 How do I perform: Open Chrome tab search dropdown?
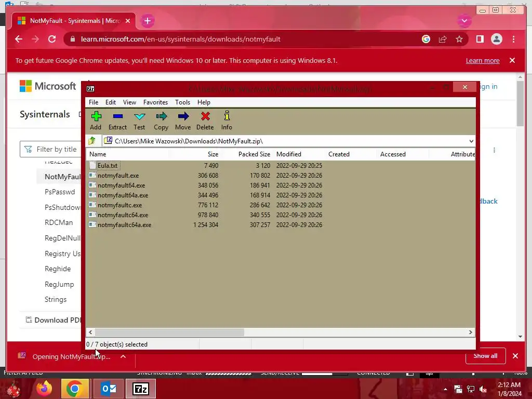tap(464, 21)
